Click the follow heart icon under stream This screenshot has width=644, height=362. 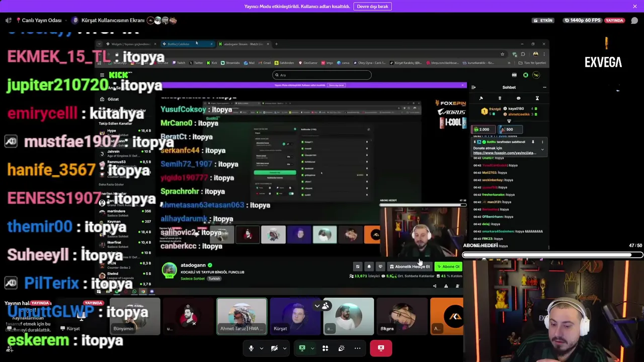pyautogui.click(x=380, y=266)
